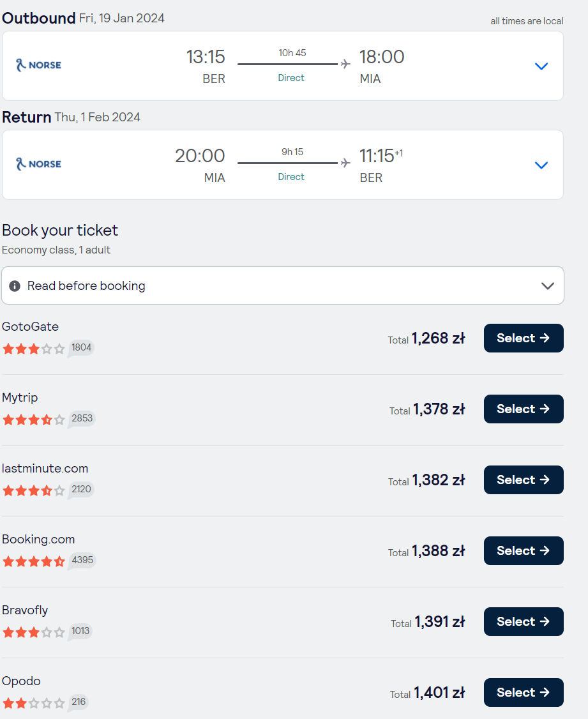Click the return Direct label
This screenshot has height=719, width=588.
[x=291, y=177]
